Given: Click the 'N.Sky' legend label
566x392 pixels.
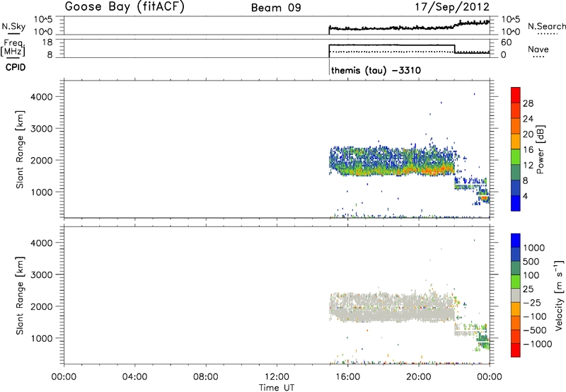Looking at the screenshot, I should click(13, 26).
